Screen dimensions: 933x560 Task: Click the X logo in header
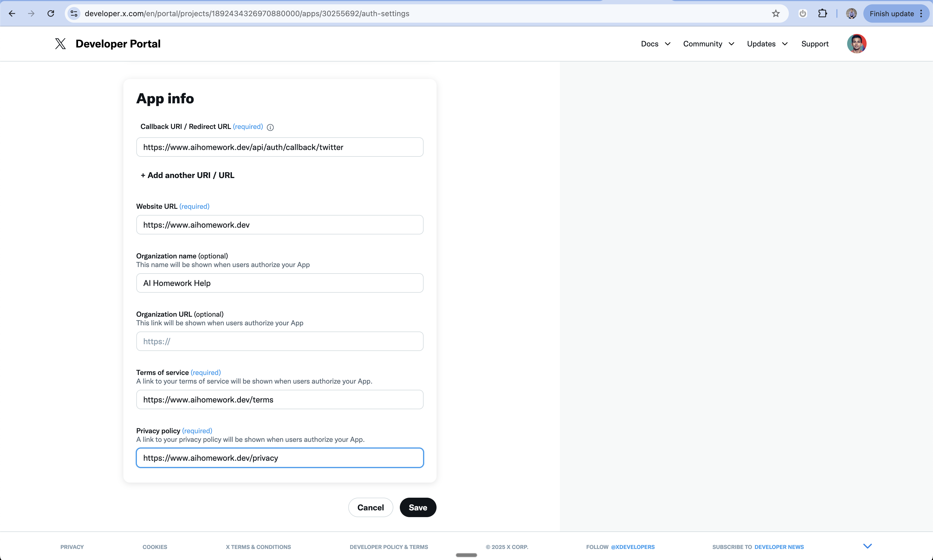coord(60,44)
